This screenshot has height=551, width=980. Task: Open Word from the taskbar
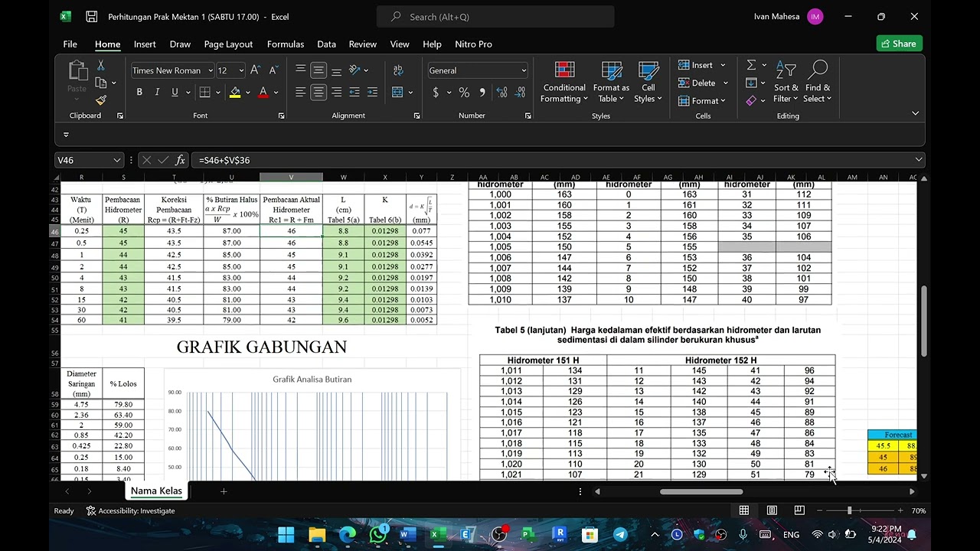407,534
